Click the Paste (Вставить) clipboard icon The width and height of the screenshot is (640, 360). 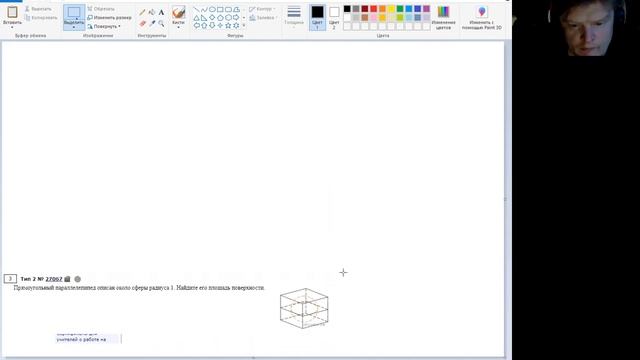click(x=12, y=12)
